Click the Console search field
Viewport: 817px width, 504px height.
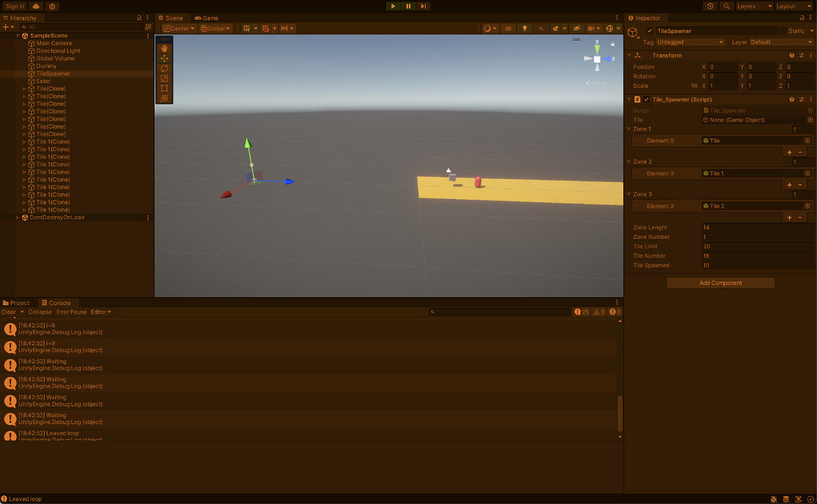pos(499,312)
